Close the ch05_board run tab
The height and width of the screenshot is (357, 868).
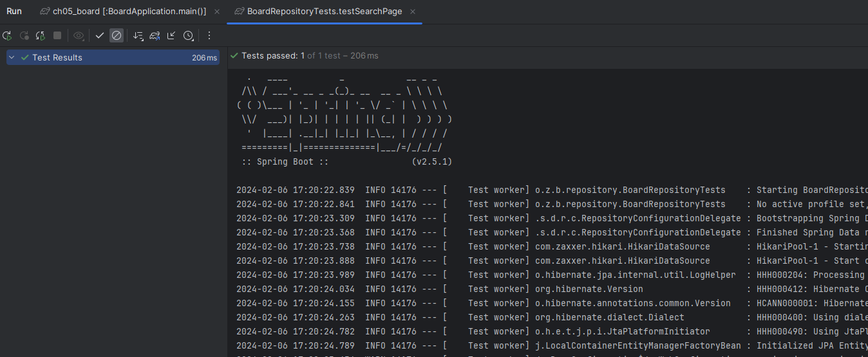point(217,12)
